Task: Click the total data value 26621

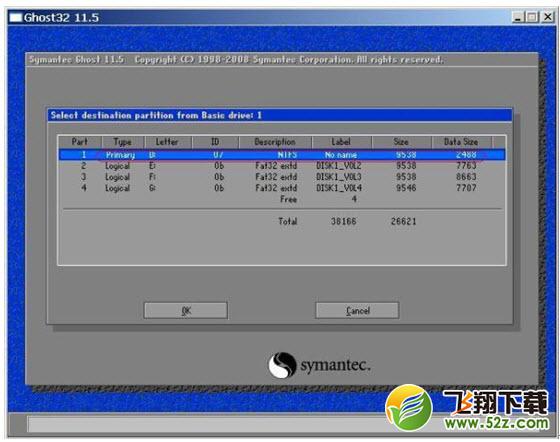Action: pyautogui.click(x=404, y=221)
